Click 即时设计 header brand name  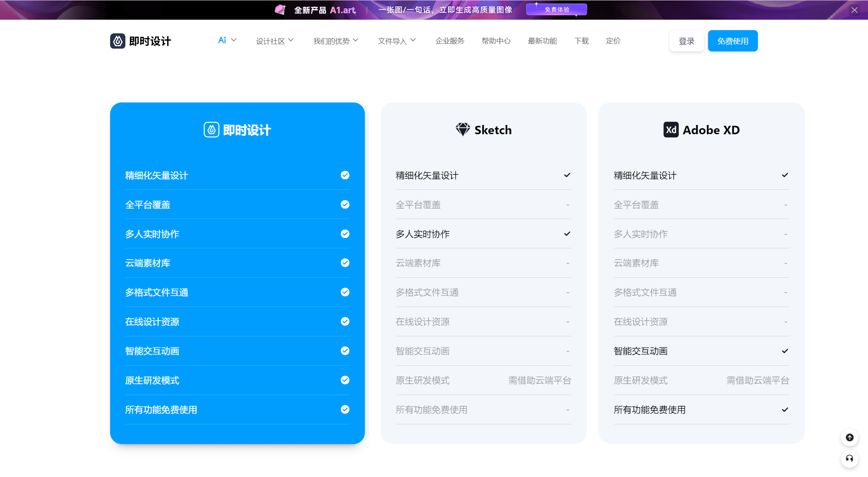click(150, 41)
